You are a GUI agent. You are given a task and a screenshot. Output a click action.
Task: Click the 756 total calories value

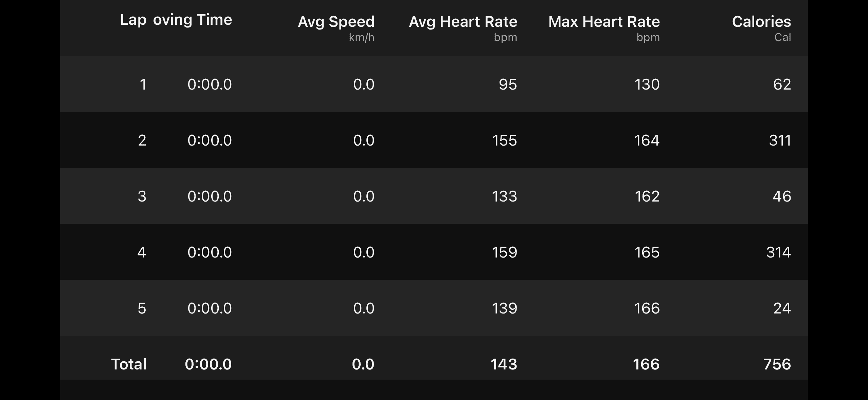777,364
